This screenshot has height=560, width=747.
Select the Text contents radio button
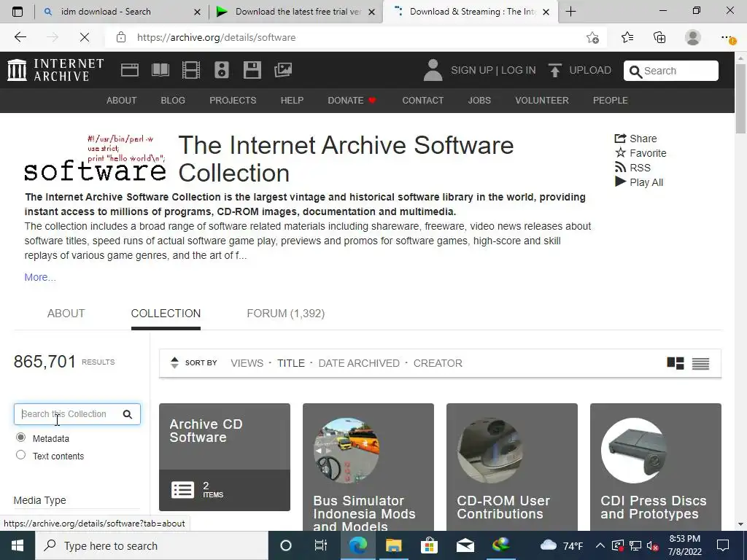20,455
